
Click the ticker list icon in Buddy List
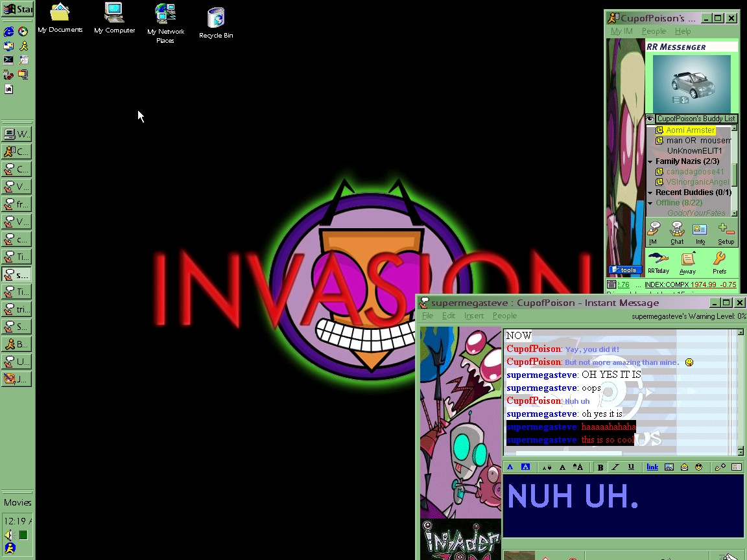[611, 285]
